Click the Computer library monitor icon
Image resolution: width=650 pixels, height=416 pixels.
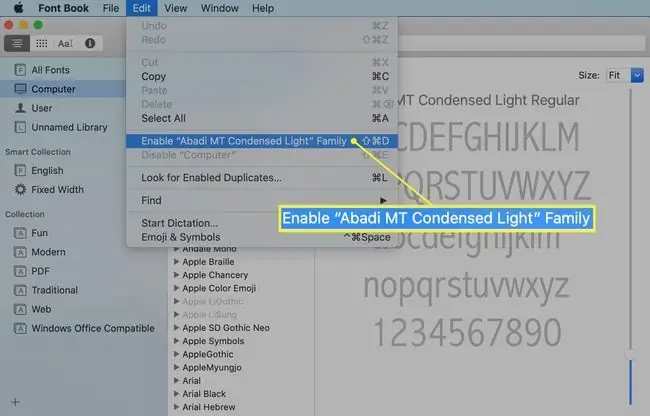(x=20, y=89)
